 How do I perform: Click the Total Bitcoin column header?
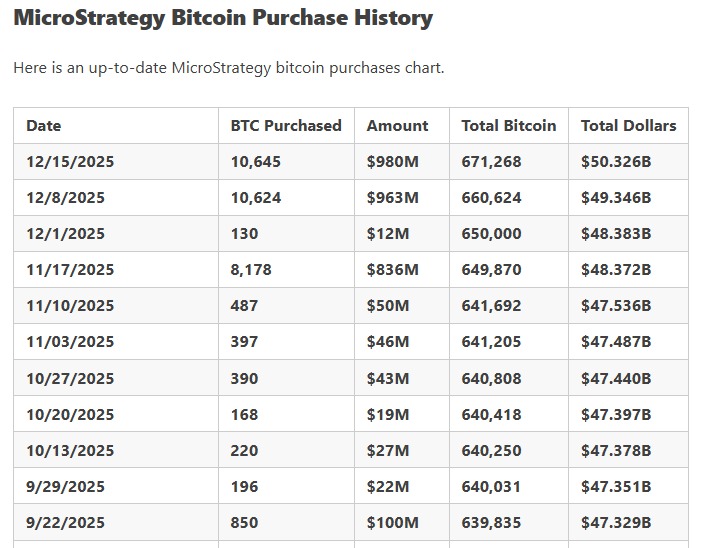[x=508, y=126]
